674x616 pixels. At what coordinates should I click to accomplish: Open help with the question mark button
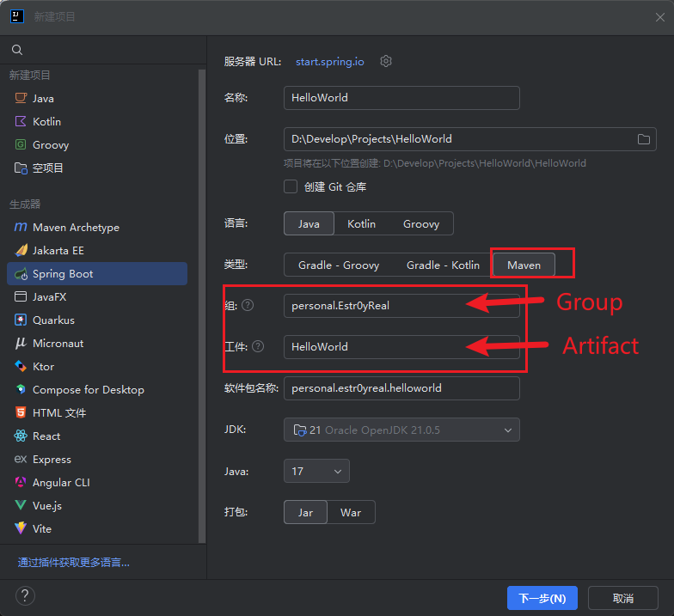[25, 596]
